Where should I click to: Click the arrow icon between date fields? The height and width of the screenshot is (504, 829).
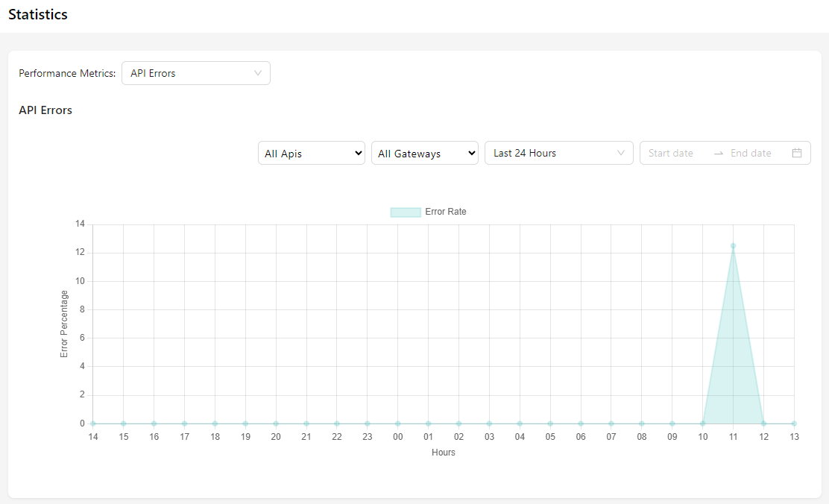pos(718,153)
